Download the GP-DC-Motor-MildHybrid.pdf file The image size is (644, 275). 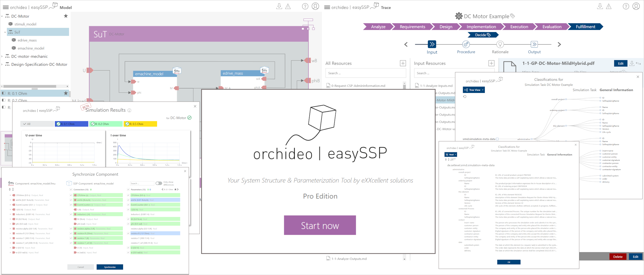tap(632, 63)
